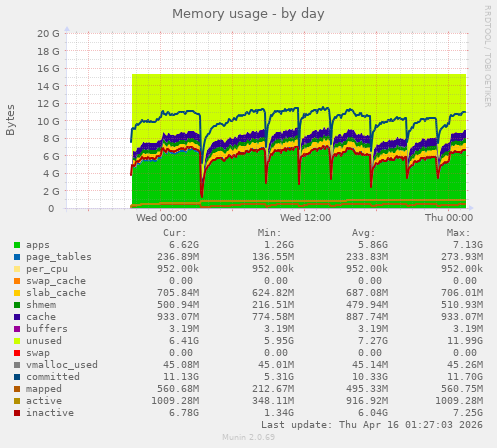Click the 'shmem' legend label
Image resolution: width=497 pixels, height=448 pixels.
pyautogui.click(x=41, y=305)
